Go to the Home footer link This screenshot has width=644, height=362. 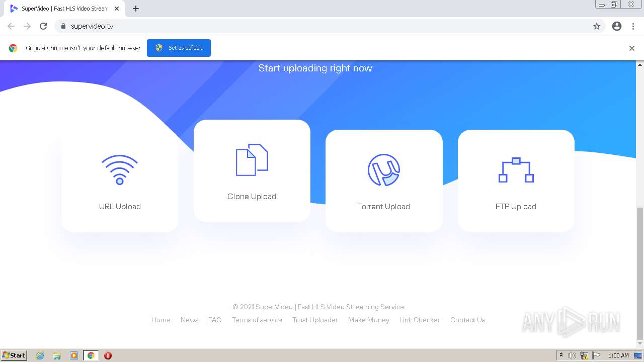(x=161, y=320)
